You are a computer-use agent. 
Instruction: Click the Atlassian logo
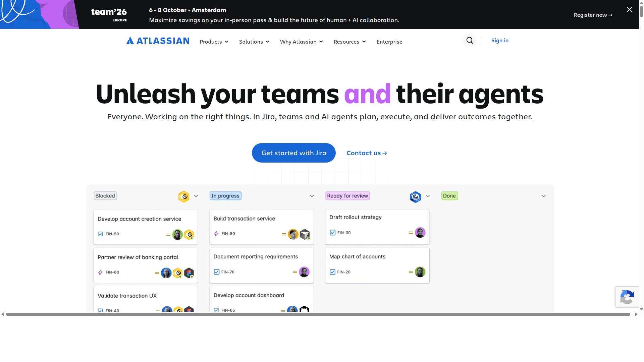click(x=158, y=41)
